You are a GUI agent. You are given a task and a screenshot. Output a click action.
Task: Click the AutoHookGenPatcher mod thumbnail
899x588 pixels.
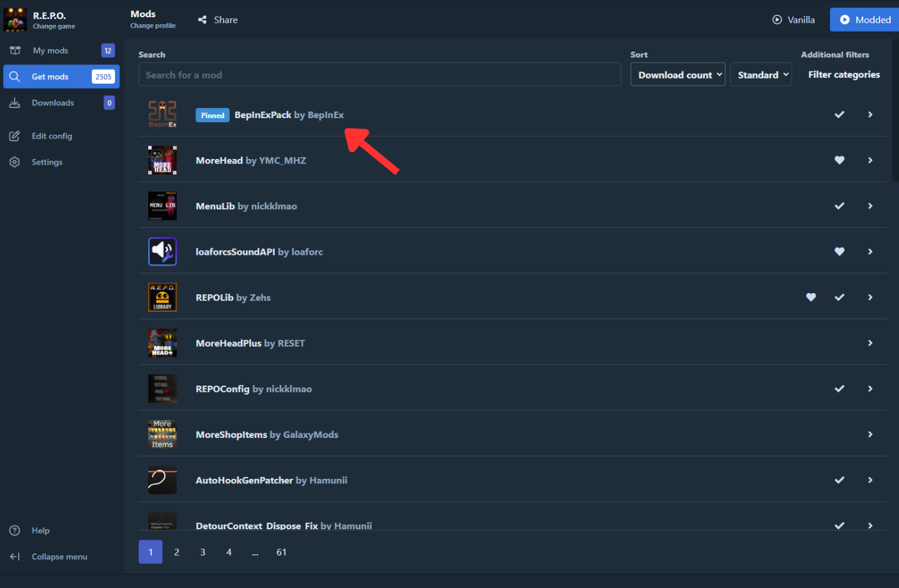coord(162,480)
